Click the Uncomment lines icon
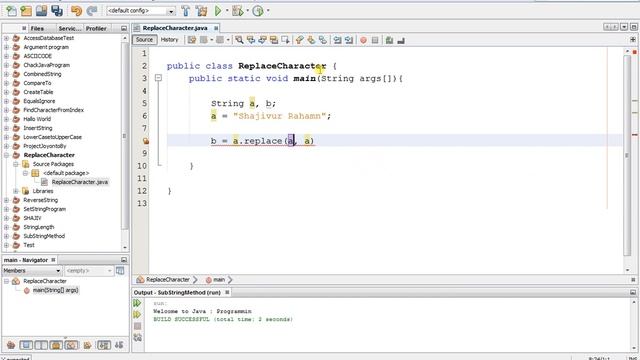This screenshot has width=640, height=360. coord(401,40)
